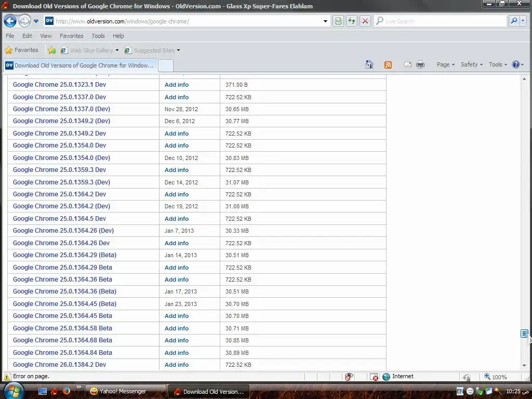The height and width of the screenshot is (399, 532).
Task: Click the Back navigation arrow
Action: pos(10,21)
